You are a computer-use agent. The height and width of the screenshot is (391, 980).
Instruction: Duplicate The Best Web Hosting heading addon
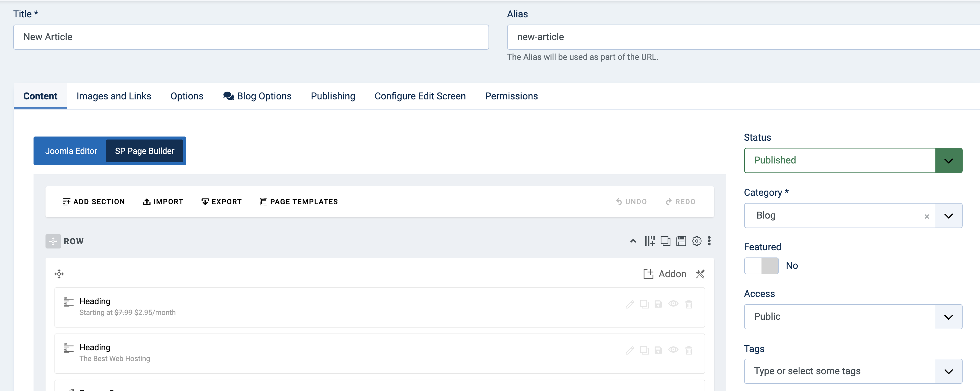point(644,350)
